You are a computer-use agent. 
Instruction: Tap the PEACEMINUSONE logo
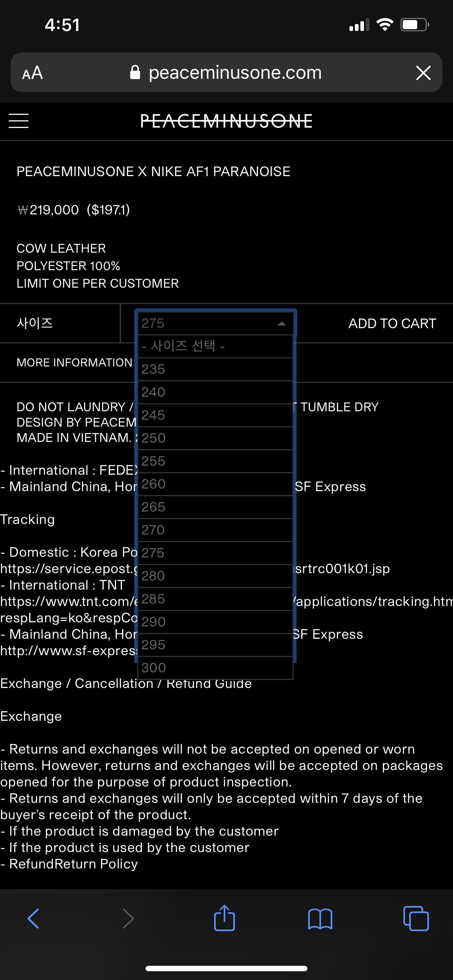click(x=226, y=121)
